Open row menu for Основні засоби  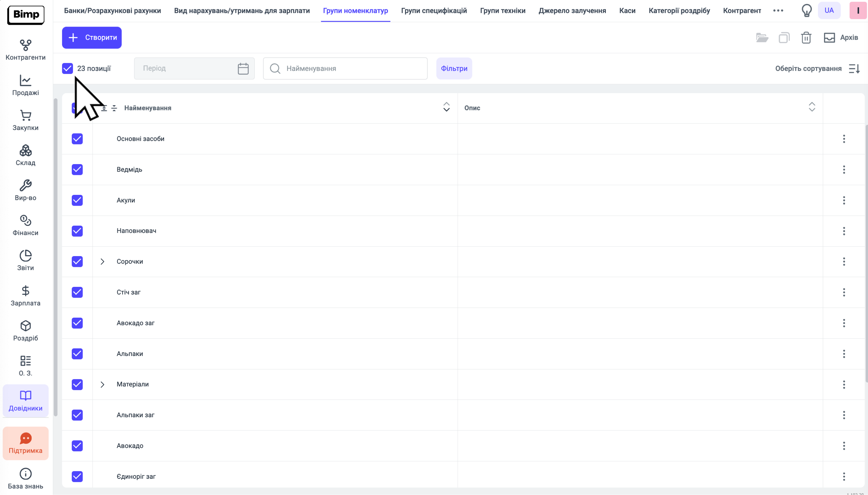844,139
